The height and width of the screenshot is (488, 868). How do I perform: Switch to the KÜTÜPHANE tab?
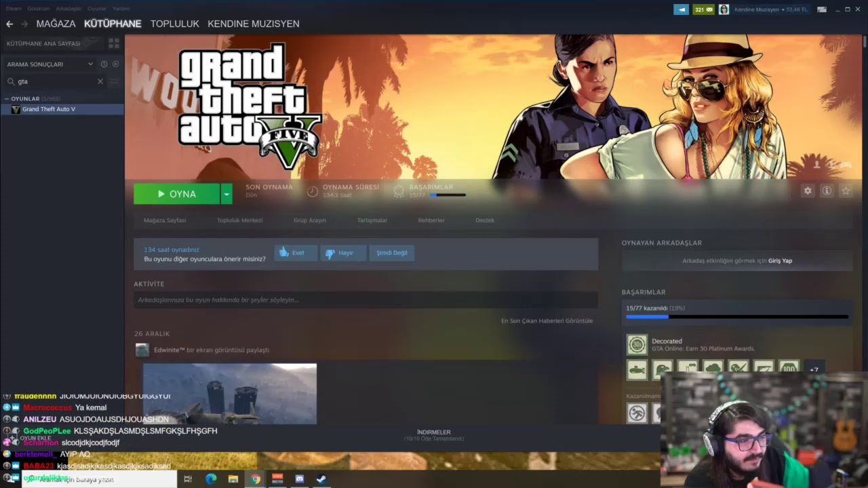(113, 24)
